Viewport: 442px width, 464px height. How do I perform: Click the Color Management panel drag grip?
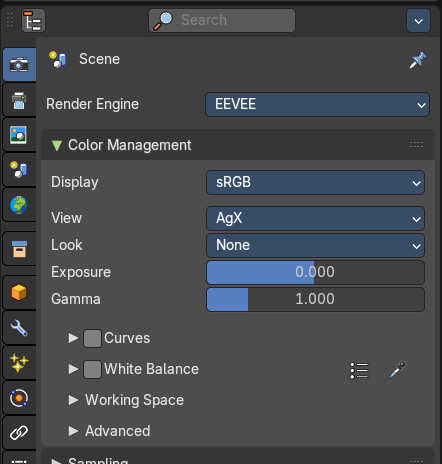[416, 145]
